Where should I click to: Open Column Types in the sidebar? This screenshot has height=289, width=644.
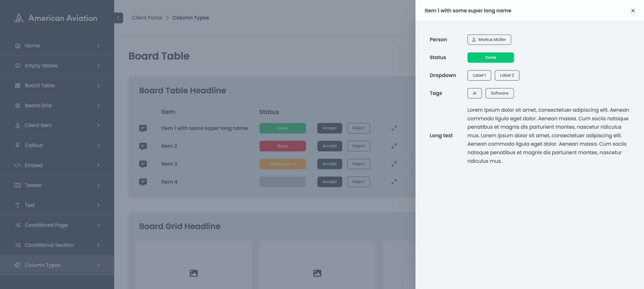pyautogui.click(x=43, y=265)
